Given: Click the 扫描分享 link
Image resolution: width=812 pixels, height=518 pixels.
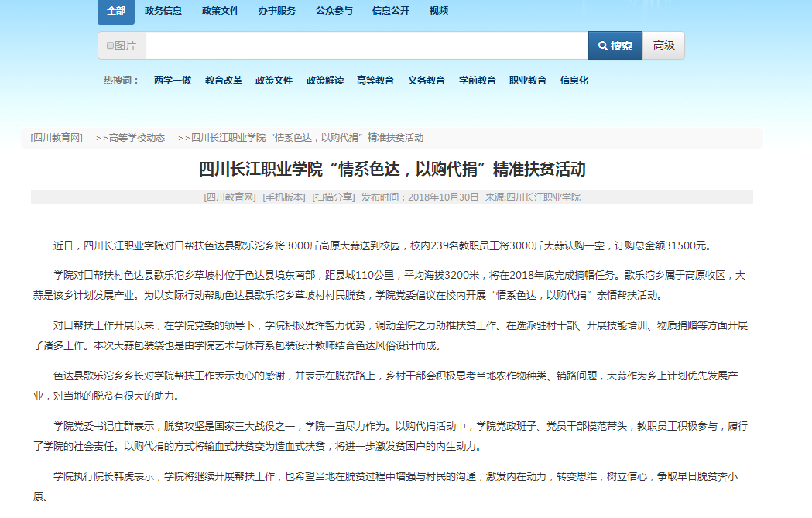Looking at the screenshot, I should 334,197.
